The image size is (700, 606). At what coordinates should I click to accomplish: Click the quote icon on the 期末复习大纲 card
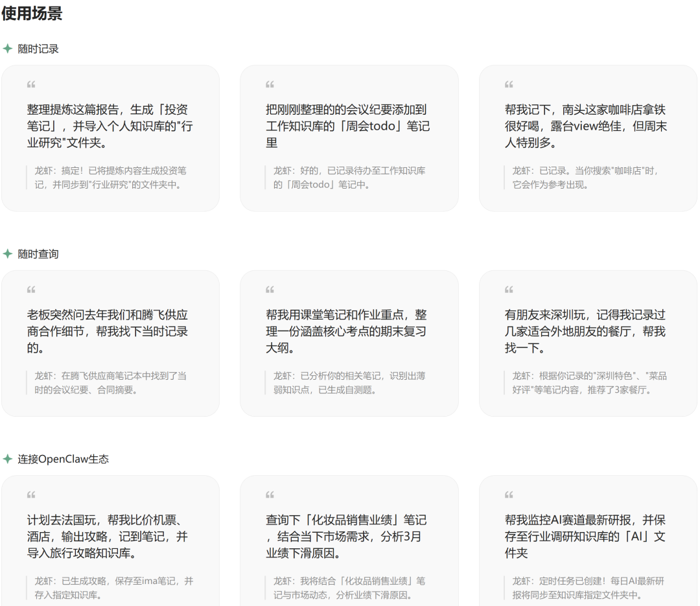(270, 290)
